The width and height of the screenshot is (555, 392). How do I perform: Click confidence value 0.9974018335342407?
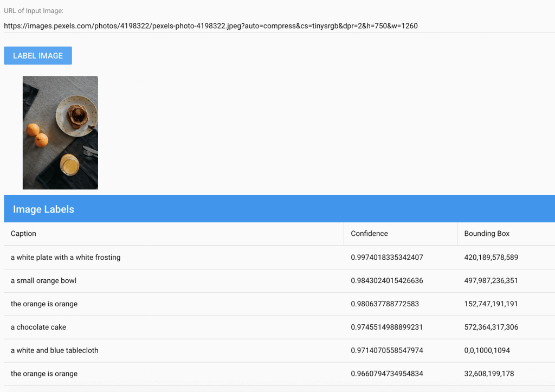[x=387, y=258]
